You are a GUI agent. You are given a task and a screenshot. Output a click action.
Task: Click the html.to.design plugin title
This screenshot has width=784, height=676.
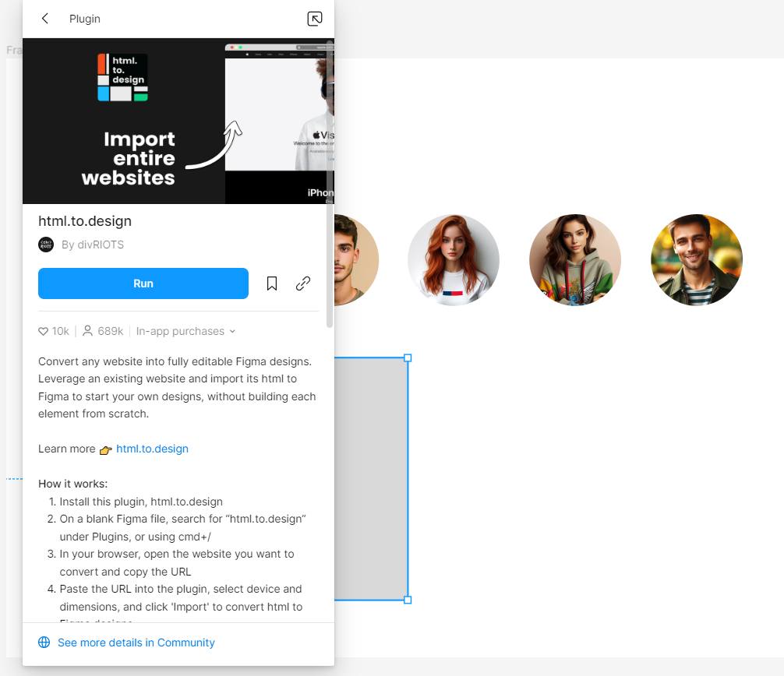[x=85, y=221]
